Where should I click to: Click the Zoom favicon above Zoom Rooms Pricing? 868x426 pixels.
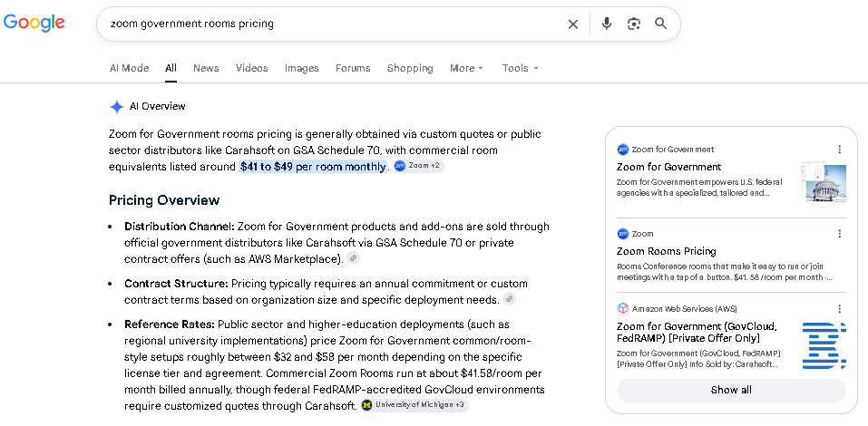pos(623,234)
